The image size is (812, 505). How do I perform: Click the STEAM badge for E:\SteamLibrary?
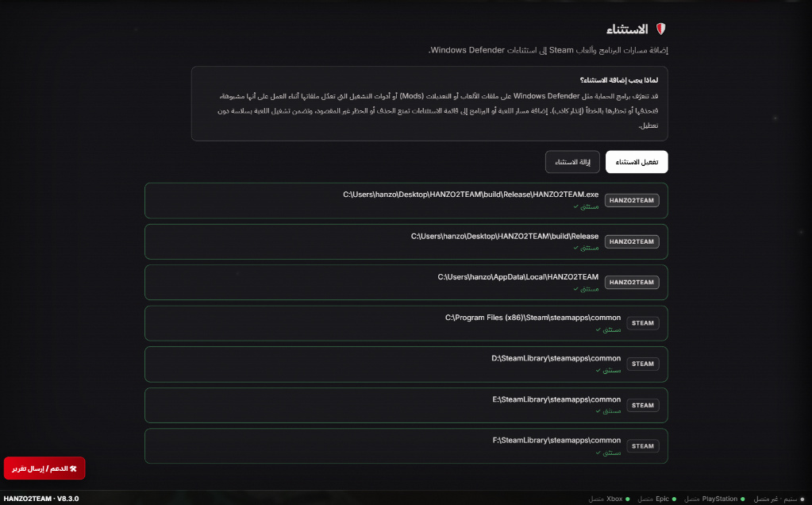(643, 406)
